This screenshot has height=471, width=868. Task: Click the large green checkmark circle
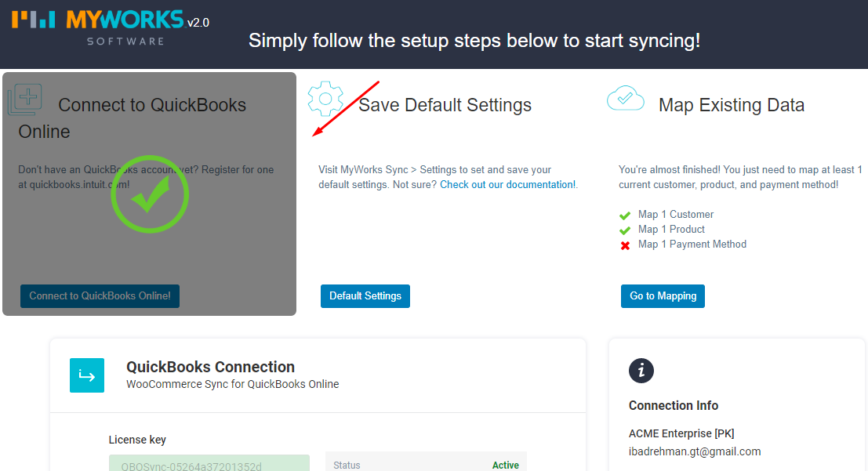pyautogui.click(x=149, y=196)
